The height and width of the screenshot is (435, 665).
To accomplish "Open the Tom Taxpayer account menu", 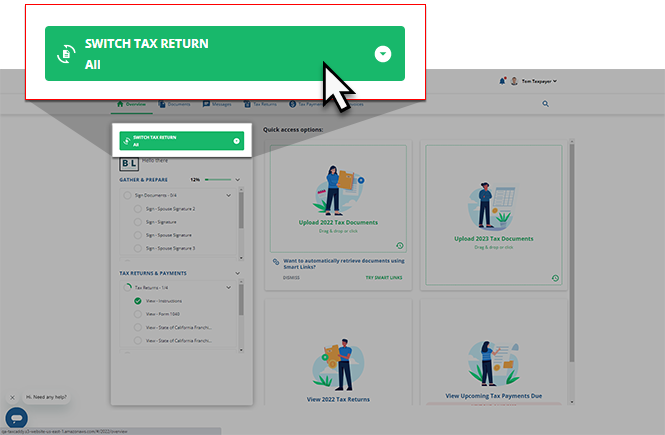I will point(539,81).
